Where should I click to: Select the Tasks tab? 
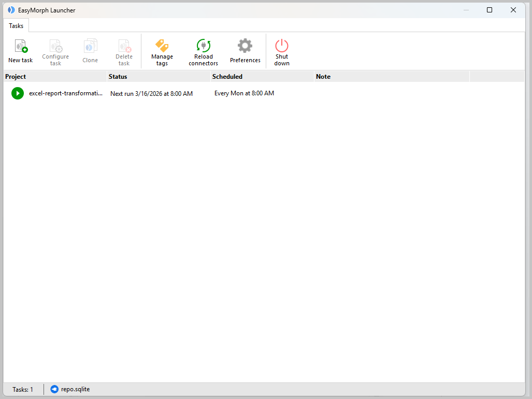[16, 26]
